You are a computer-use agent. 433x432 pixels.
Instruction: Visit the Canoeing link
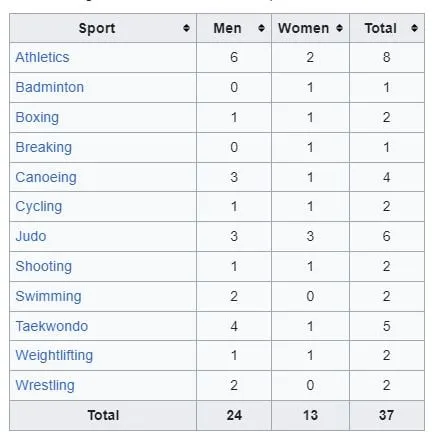pos(46,177)
